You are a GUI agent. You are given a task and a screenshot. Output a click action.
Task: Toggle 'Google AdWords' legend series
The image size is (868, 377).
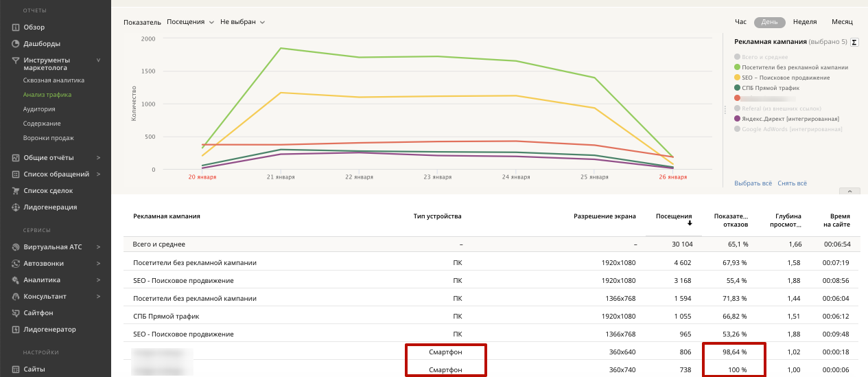(788, 129)
